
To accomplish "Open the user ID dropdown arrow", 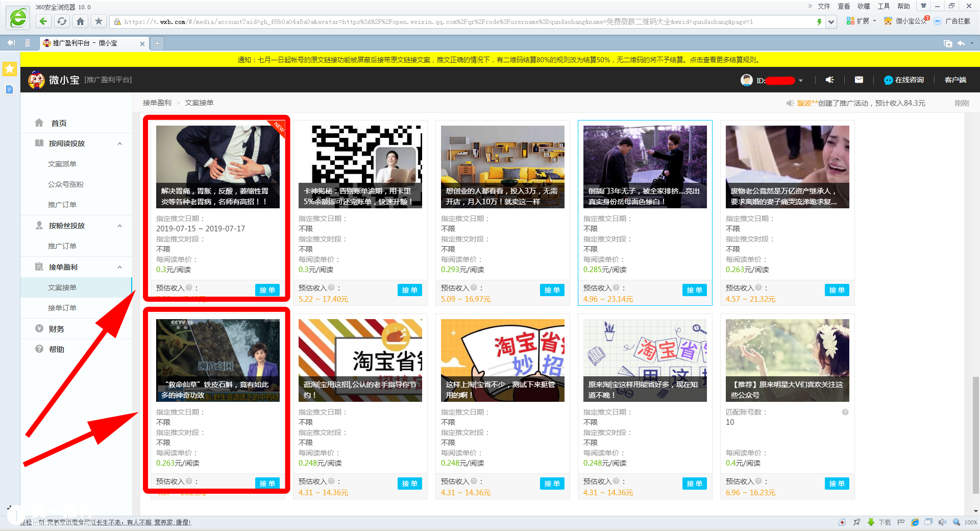I will tap(801, 81).
